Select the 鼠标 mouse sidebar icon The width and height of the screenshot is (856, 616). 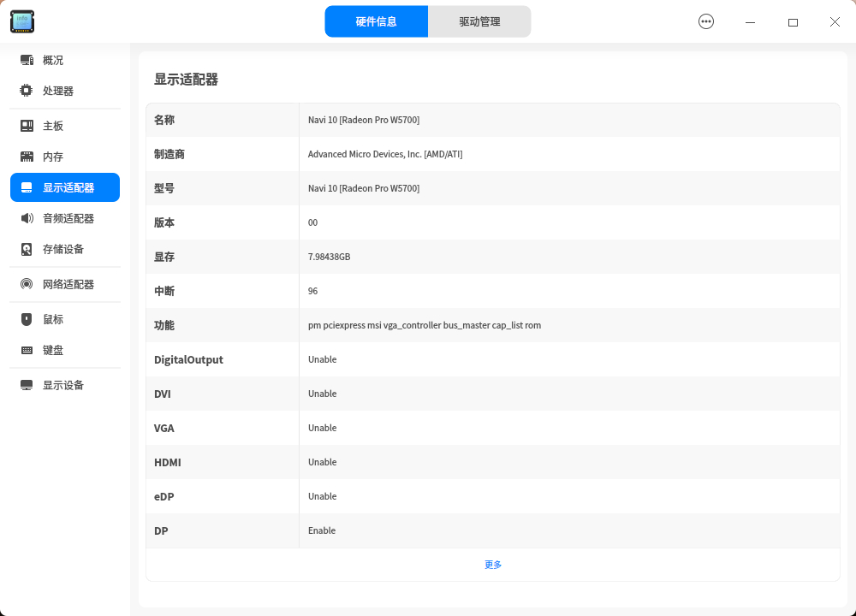[x=26, y=318]
